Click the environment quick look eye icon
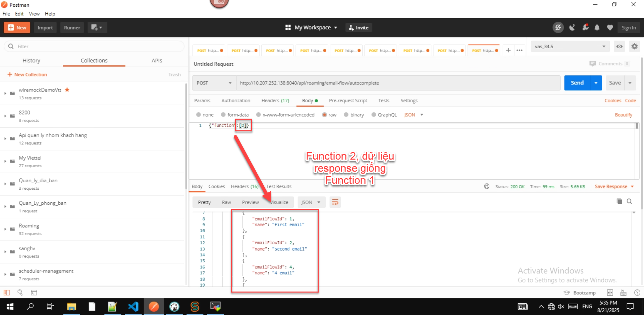 click(619, 47)
